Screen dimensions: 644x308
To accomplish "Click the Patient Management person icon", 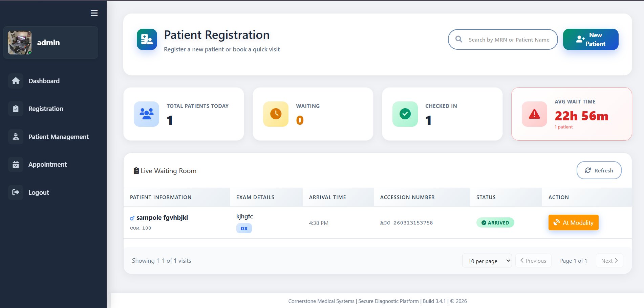I will click(16, 137).
